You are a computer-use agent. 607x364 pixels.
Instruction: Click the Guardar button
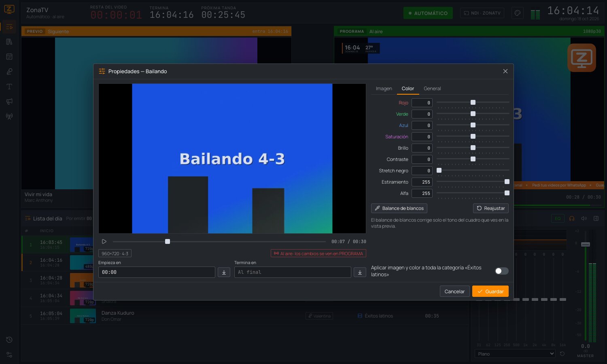(x=490, y=291)
